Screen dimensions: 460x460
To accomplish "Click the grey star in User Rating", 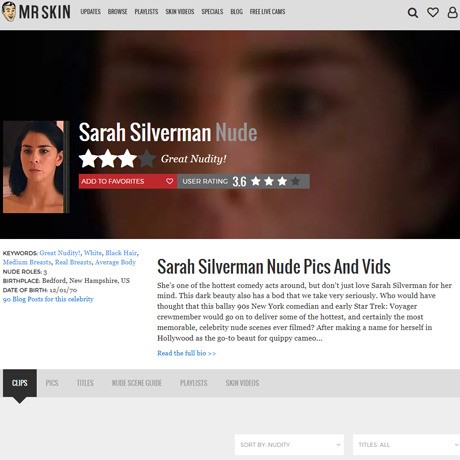I will (x=295, y=181).
